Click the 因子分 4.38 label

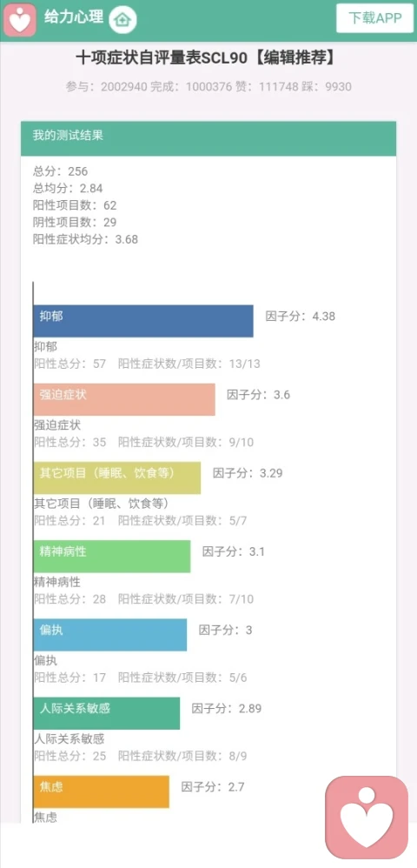301,317
